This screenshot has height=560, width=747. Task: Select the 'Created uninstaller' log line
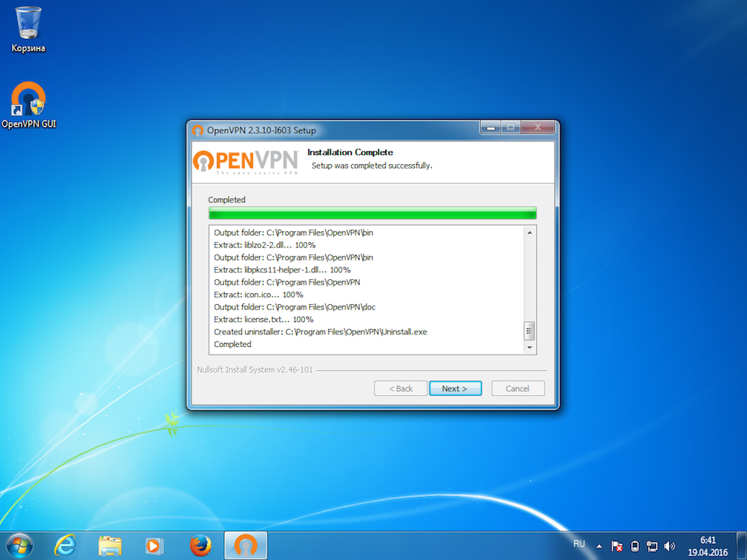click(320, 332)
